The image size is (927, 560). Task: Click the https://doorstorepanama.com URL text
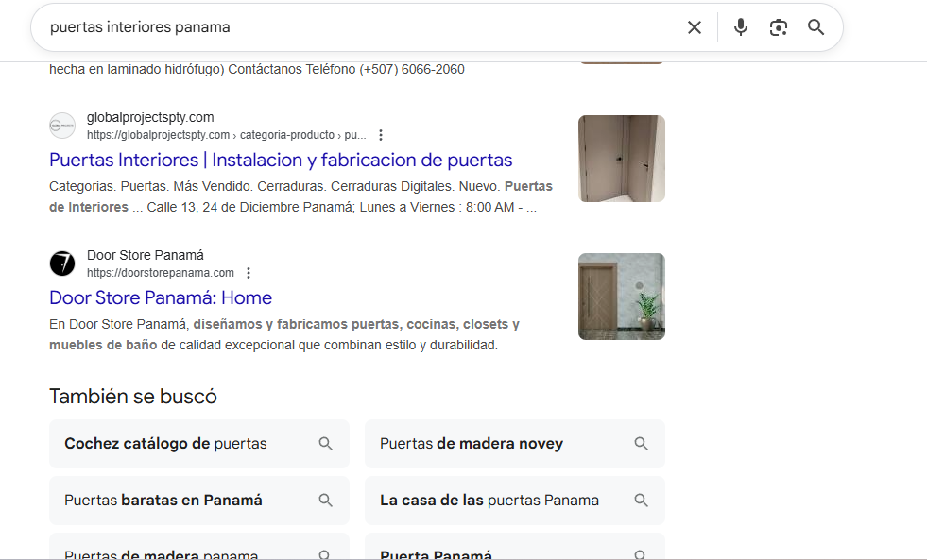161,273
